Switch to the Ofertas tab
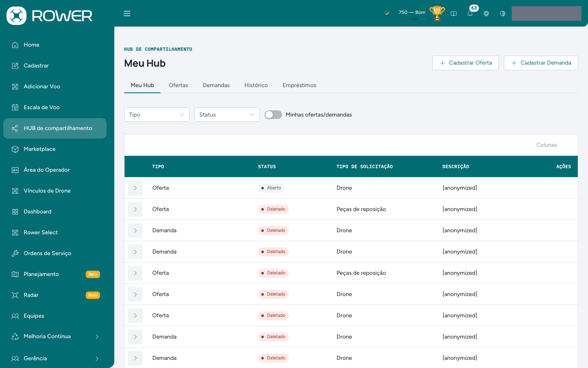 [x=178, y=85]
